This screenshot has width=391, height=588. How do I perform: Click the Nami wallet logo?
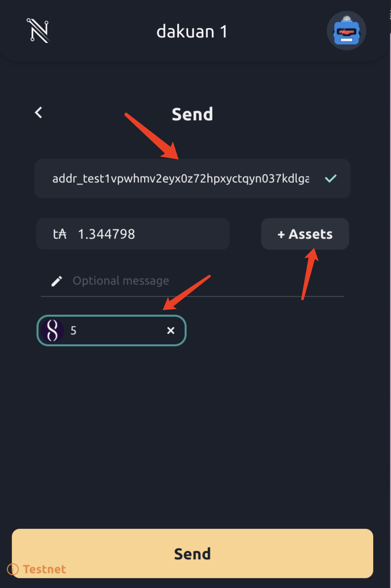coord(38,31)
